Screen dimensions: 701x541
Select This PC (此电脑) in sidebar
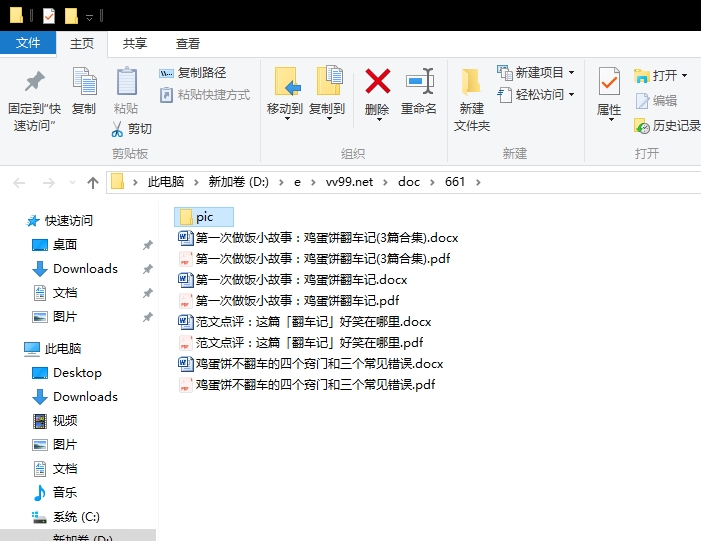[x=53, y=349]
